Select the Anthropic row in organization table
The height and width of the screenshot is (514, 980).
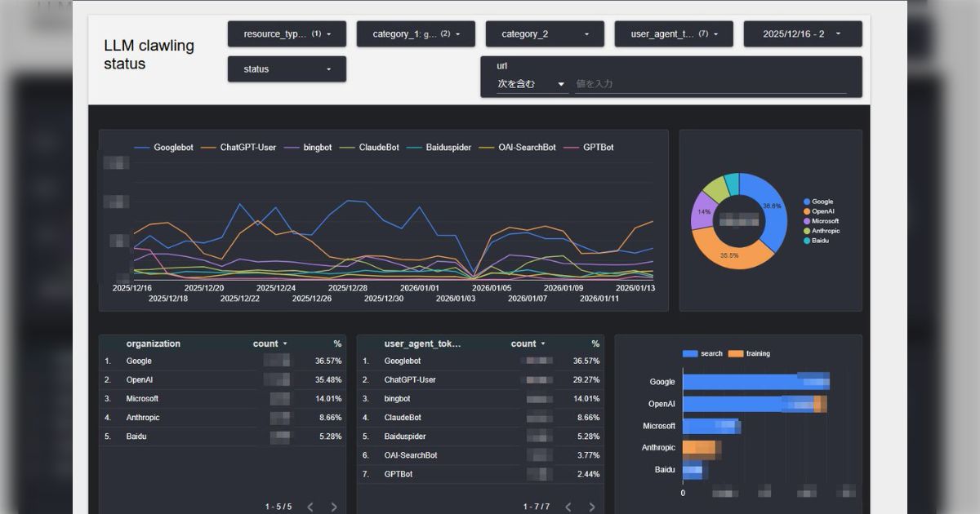(222, 418)
